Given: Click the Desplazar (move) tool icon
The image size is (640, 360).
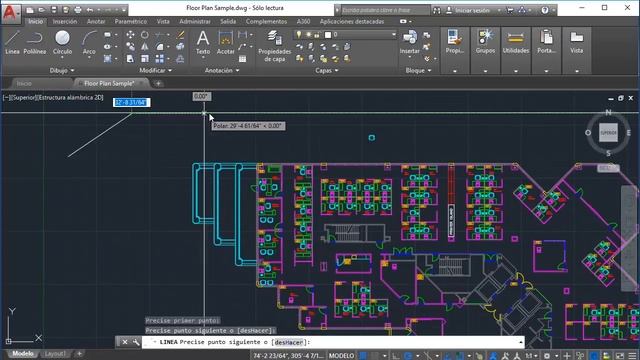Looking at the screenshot, I should click(130, 35).
